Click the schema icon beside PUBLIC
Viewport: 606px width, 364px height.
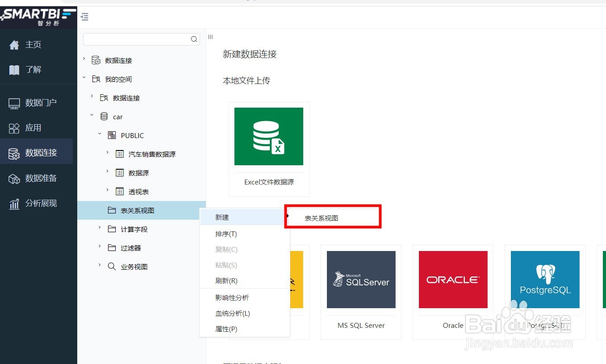(x=112, y=135)
